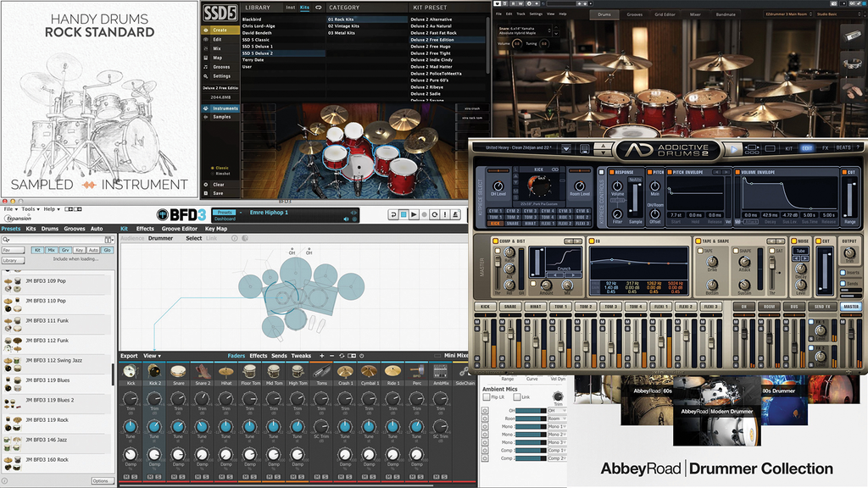The height and width of the screenshot is (488, 868).
Task: Click the record icon in BFD3 transport bar
Action: pos(424,213)
